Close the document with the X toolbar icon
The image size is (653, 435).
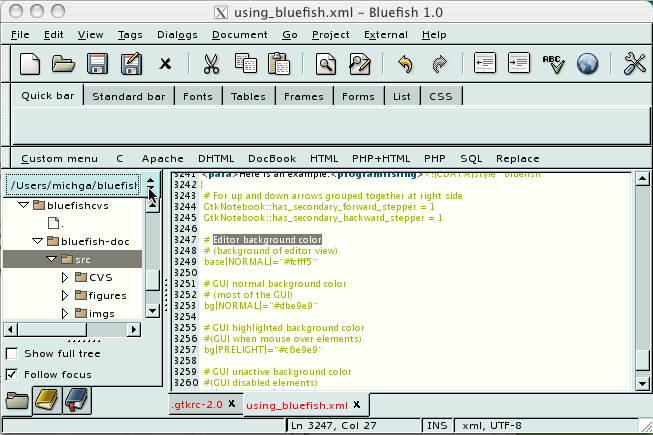click(165, 64)
